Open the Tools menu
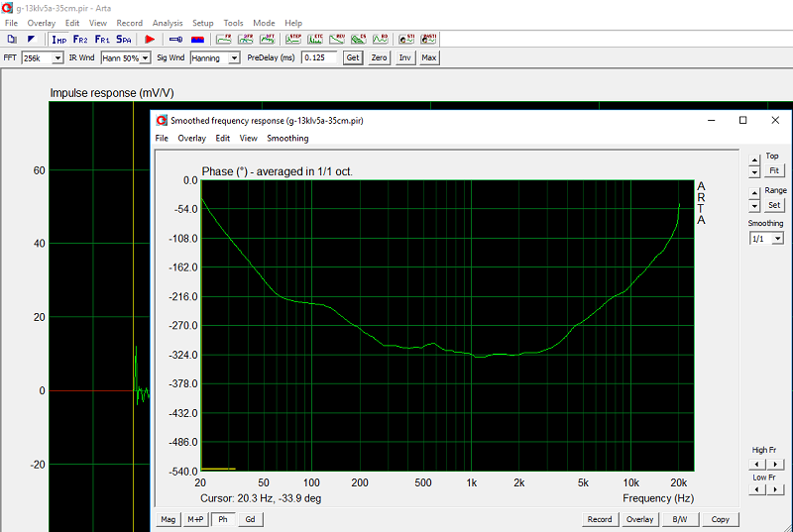 tap(233, 23)
